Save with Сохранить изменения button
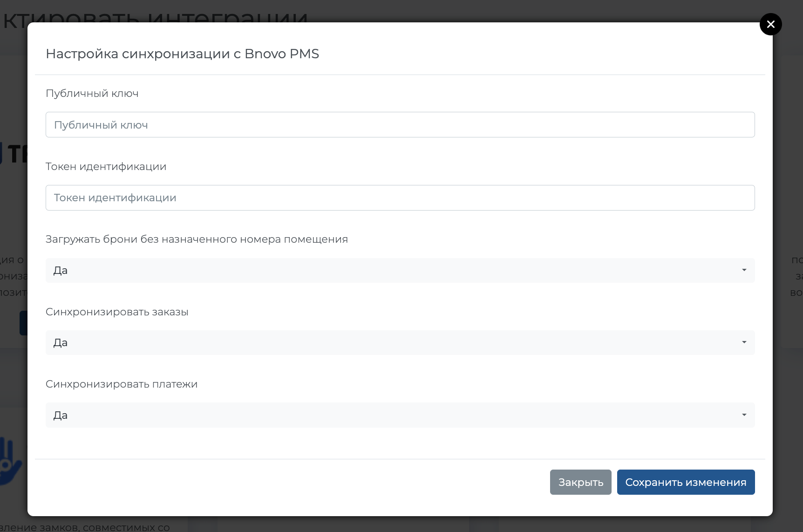This screenshot has height=532, width=803. coord(686,482)
